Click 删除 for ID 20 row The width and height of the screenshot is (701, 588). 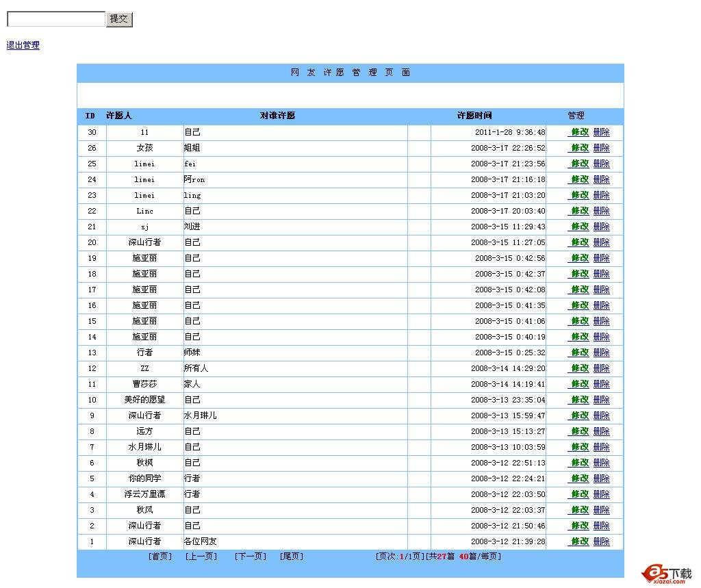click(601, 242)
